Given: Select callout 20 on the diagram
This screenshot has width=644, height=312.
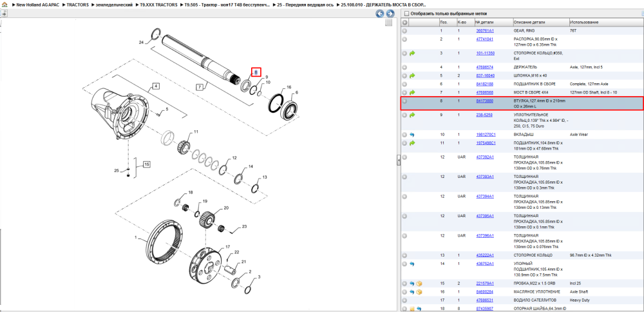Looking at the screenshot, I should [x=226, y=208].
